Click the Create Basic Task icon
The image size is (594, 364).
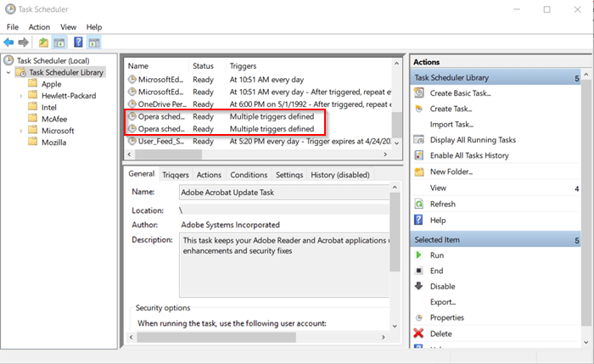(x=419, y=92)
